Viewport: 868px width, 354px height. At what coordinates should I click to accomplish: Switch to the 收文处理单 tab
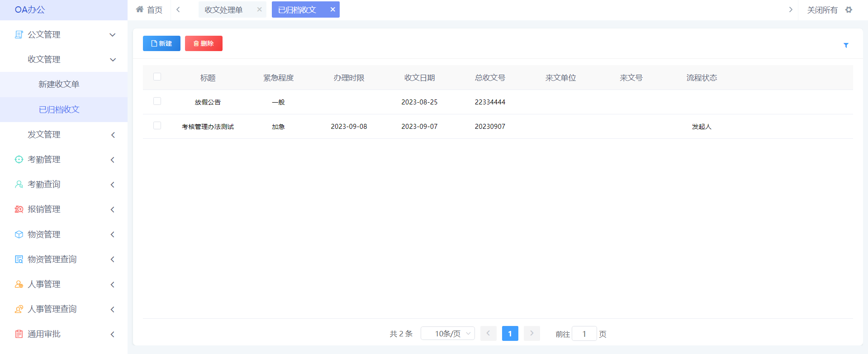223,10
